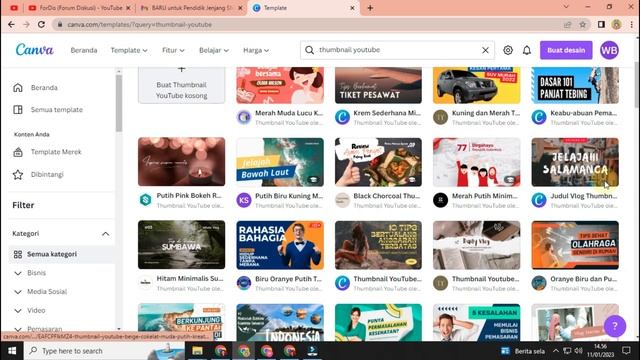Click KS creator avatar of Putih Biru Kuning
Image resolution: width=640 pixels, height=360 pixels.
[244, 200]
